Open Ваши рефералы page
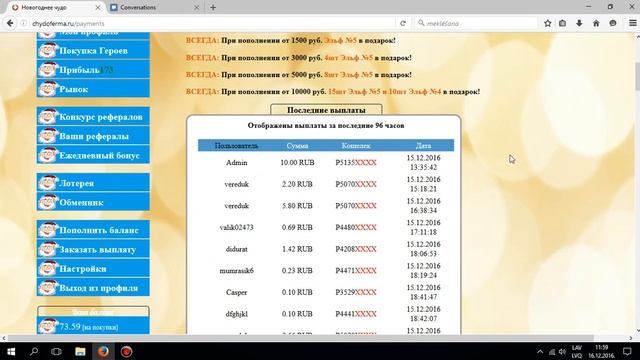 93,136
